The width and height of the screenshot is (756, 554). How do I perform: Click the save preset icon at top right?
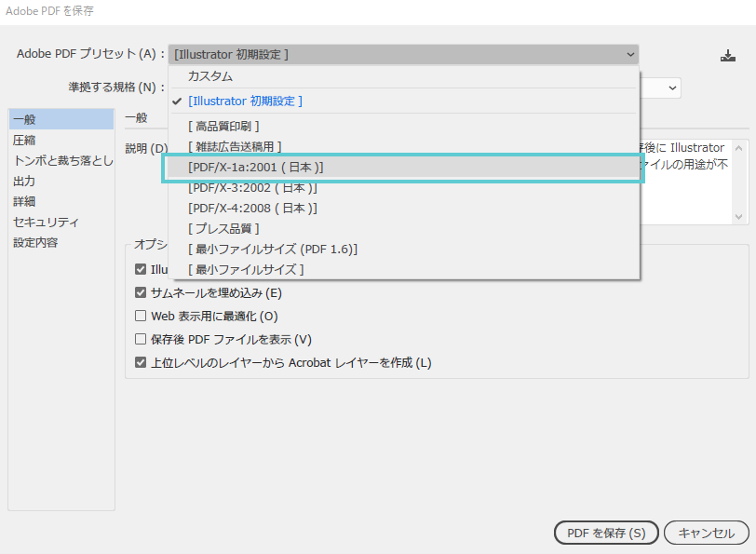727,56
